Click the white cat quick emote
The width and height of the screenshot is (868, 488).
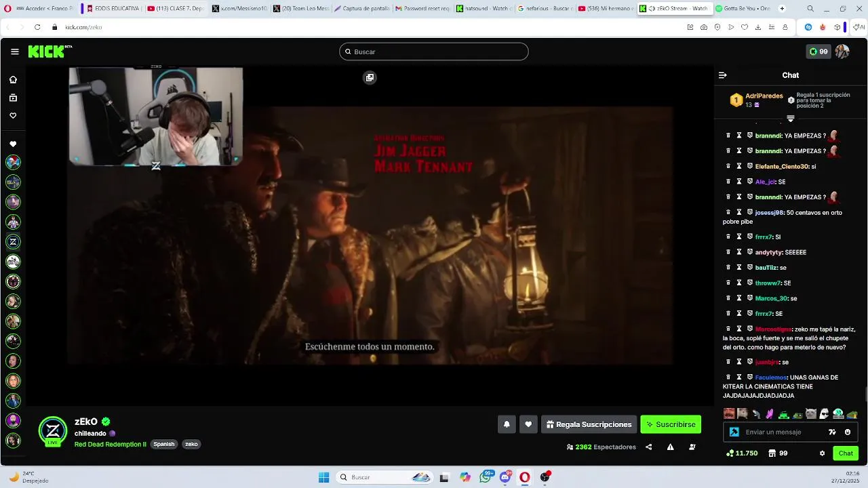coord(810,413)
